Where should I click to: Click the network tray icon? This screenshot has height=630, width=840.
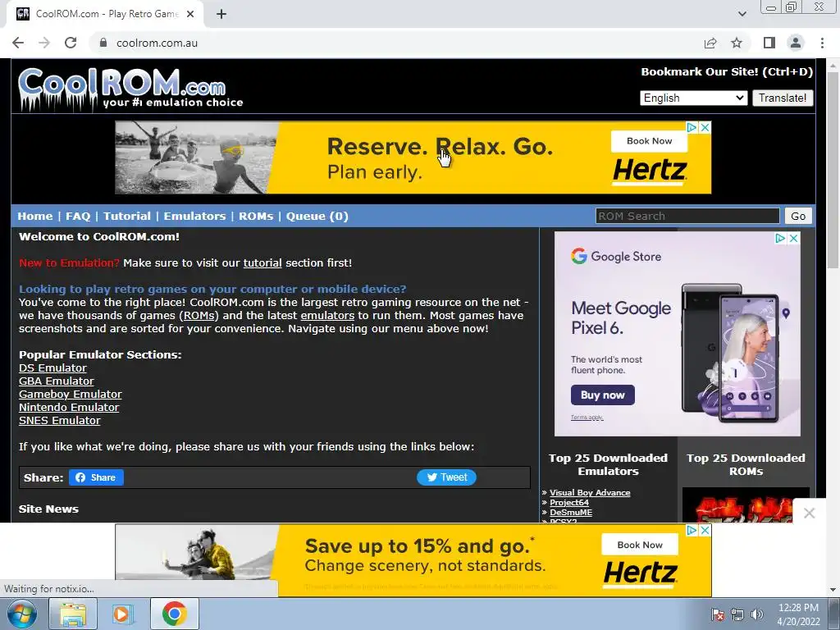737,614
